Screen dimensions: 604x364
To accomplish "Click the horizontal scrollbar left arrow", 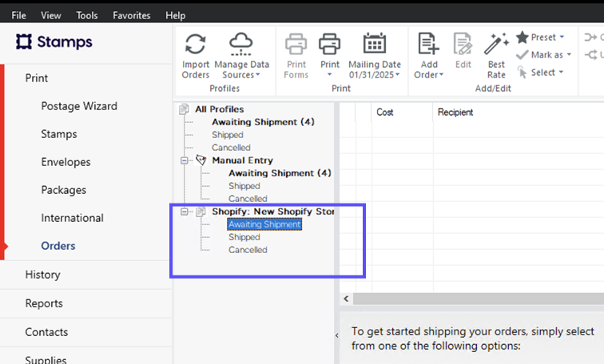I will (x=346, y=299).
